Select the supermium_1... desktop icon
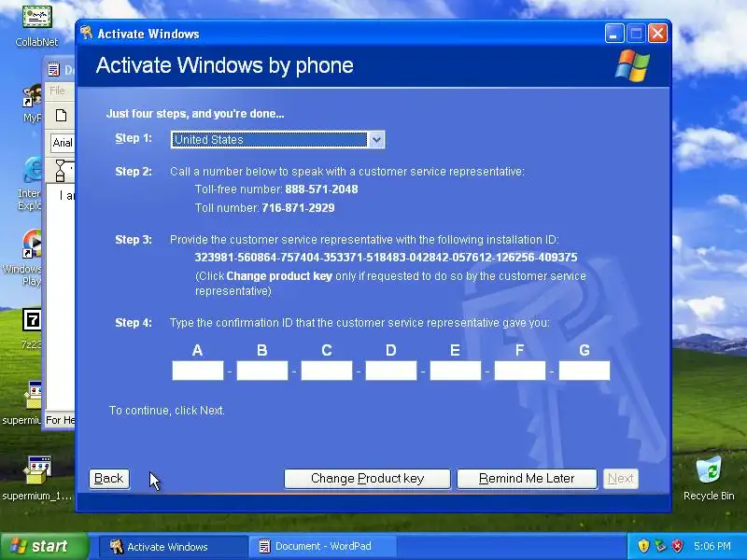This screenshot has width=747, height=560. (x=37, y=478)
